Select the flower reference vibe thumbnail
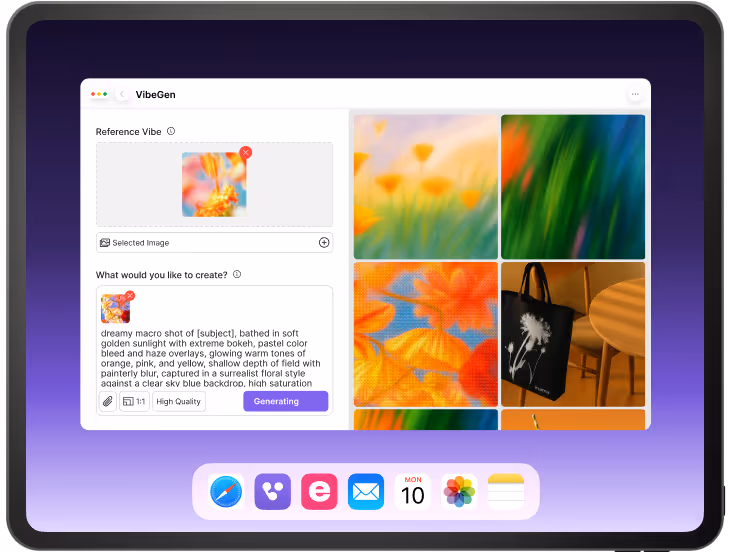Viewport: 730px width, 552px height. click(214, 184)
